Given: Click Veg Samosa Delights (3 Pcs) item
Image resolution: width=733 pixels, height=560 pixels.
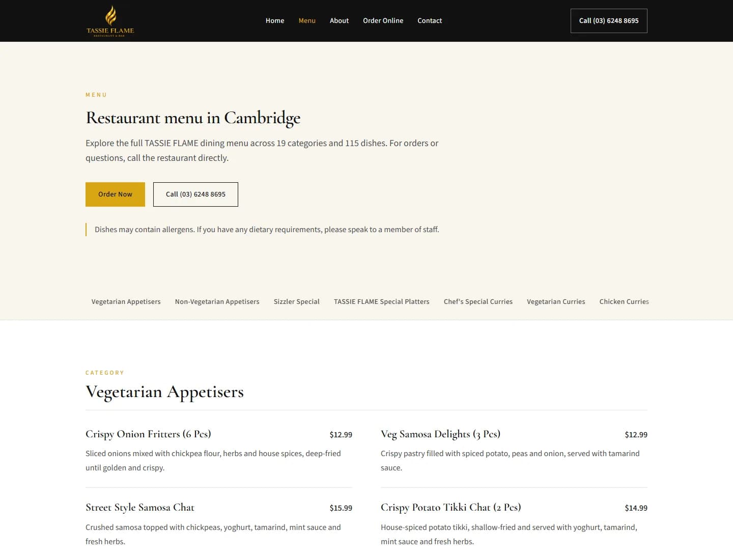Looking at the screenshot, I should tap(440, 434).
